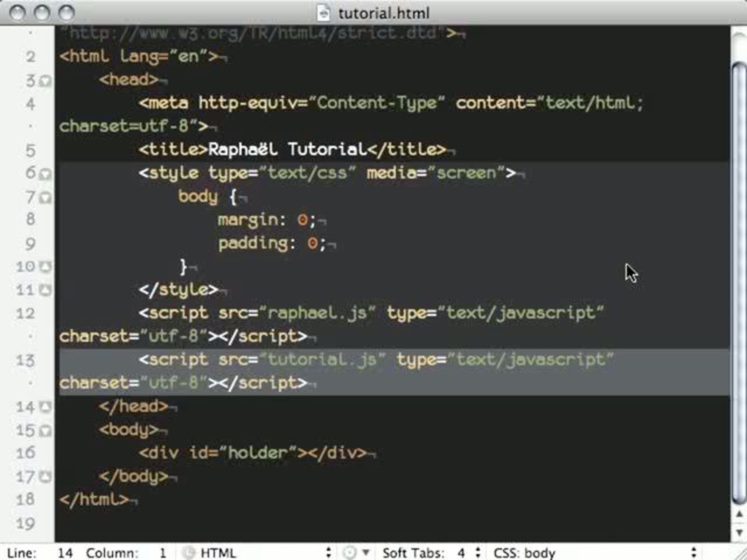
Task: Click the "text/css" type value
Action: (x=307, y=173)
